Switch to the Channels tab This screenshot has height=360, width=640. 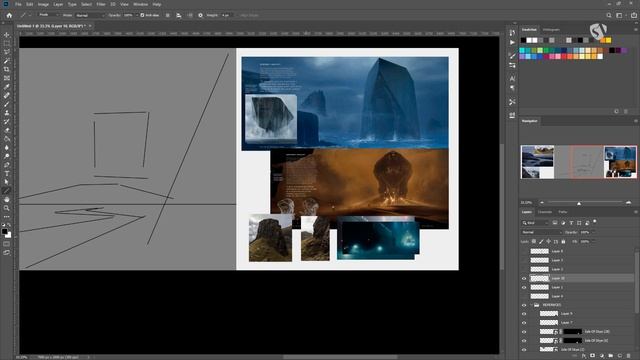[x=544, y=212]
